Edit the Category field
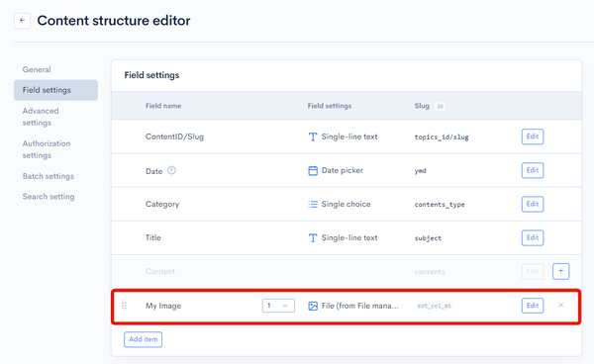 coord(533,204)
